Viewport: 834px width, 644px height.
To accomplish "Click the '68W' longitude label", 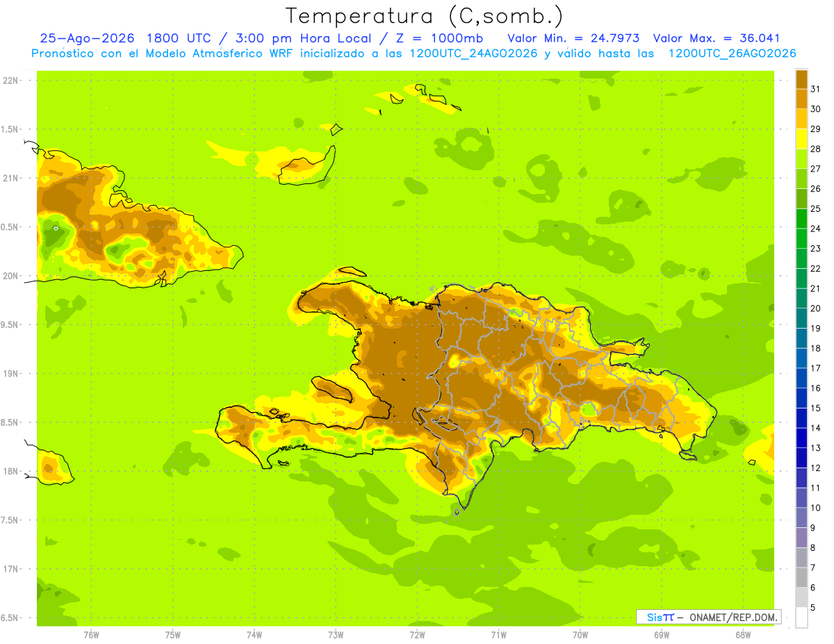I will (x=743, y=634).
